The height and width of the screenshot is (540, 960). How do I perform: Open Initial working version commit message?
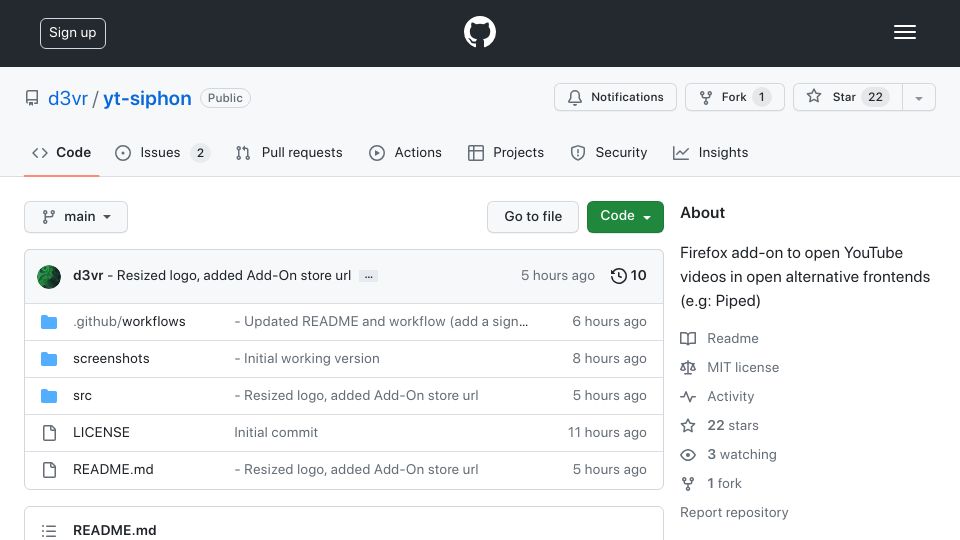(x=307, y=358)
